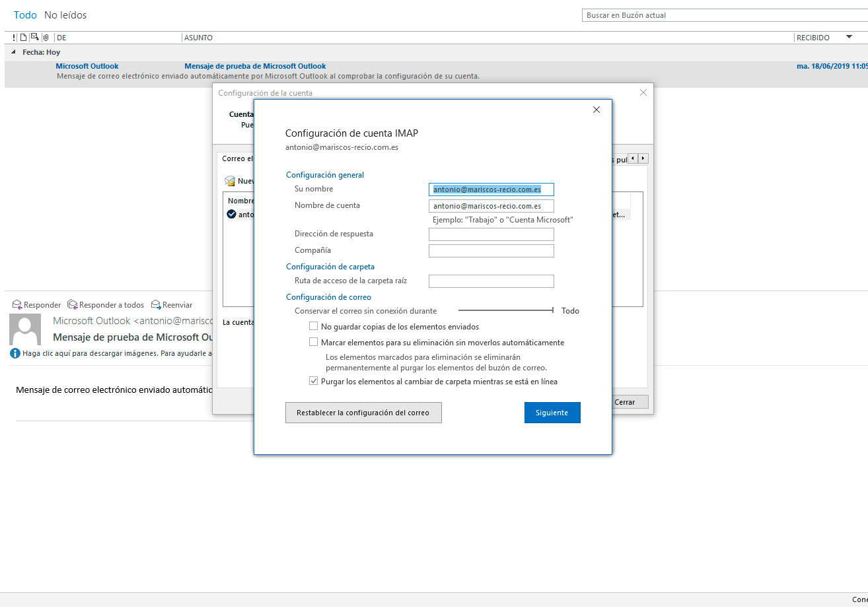Click the Reenviar label
The height and width of the screenshot is (614, 868).
[x=178, y=305]
